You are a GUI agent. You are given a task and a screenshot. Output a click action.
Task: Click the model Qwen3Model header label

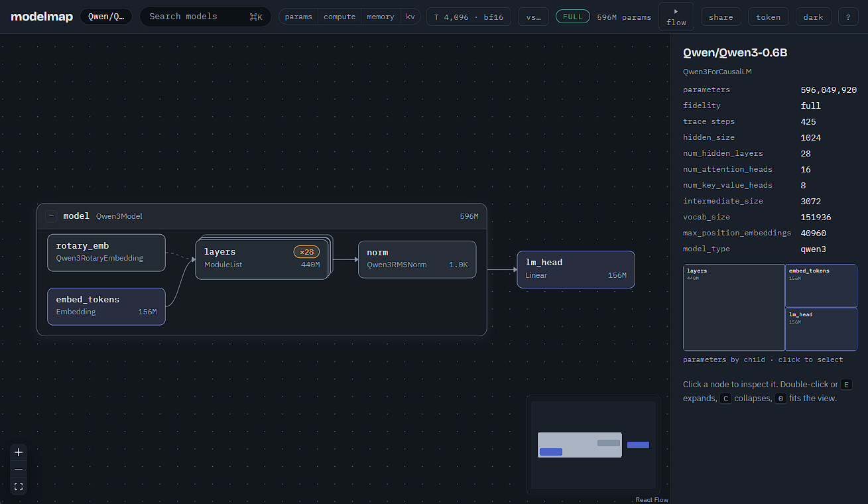pyautogui.click(x=103, y=216)
